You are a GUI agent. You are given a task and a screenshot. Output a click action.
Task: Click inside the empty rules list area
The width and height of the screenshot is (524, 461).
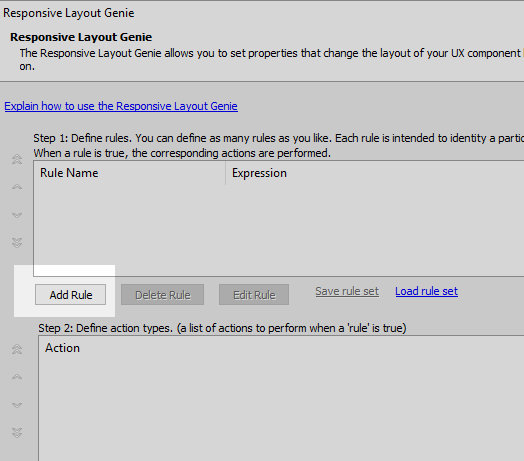[279, 230]
